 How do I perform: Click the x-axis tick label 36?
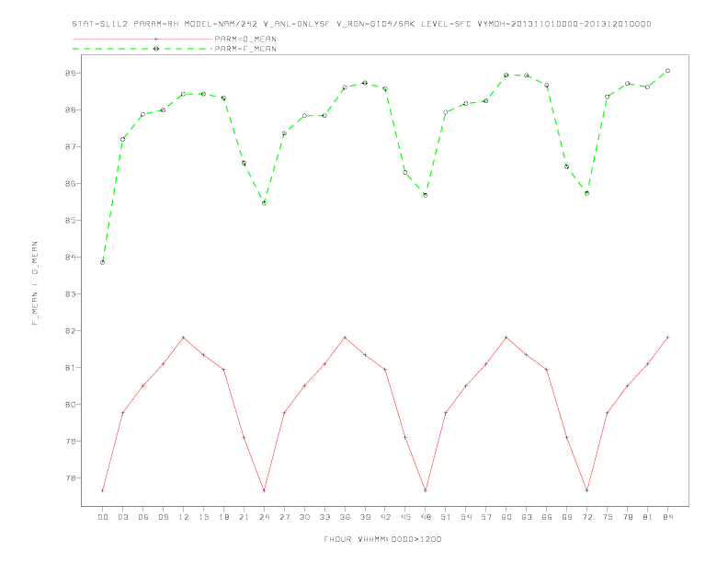(x=345, y=517)
